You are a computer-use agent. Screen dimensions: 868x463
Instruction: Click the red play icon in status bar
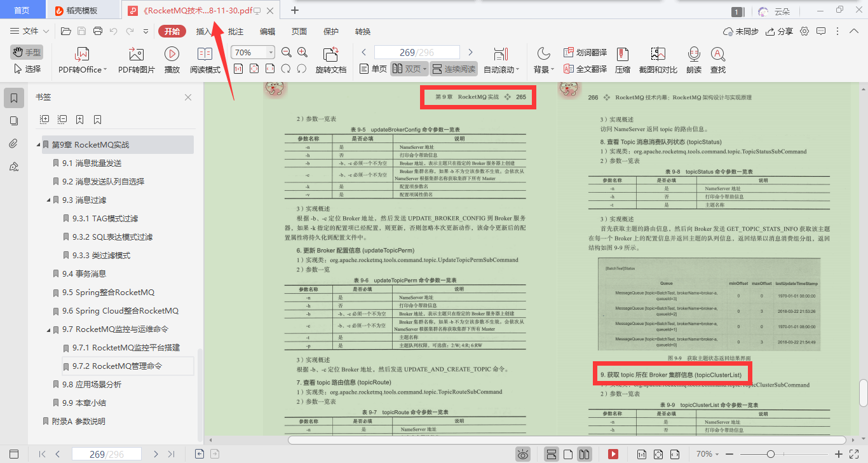613,454
